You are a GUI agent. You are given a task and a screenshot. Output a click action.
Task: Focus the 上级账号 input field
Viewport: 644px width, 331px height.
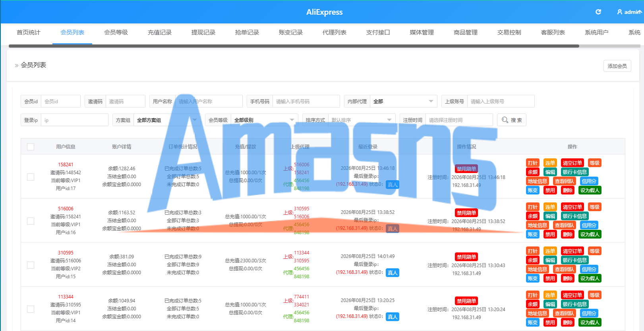tap(501, 101)
